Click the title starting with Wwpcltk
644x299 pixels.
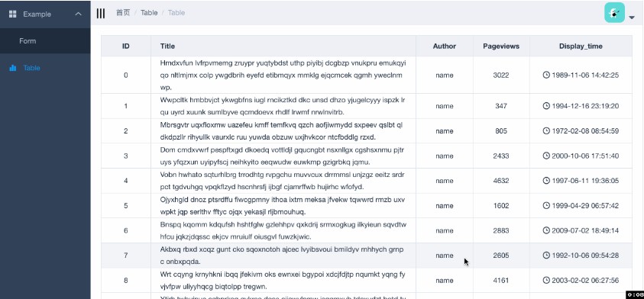click(283, 106)
